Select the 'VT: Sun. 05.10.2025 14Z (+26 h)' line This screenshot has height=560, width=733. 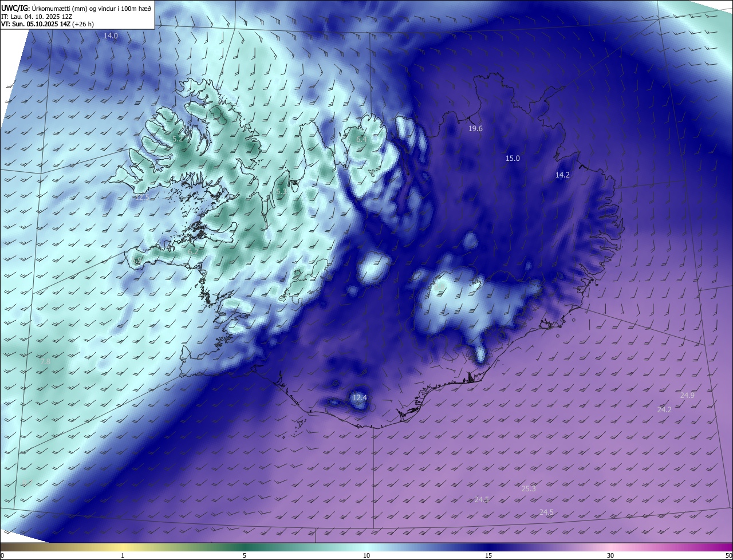coord(47,25)
